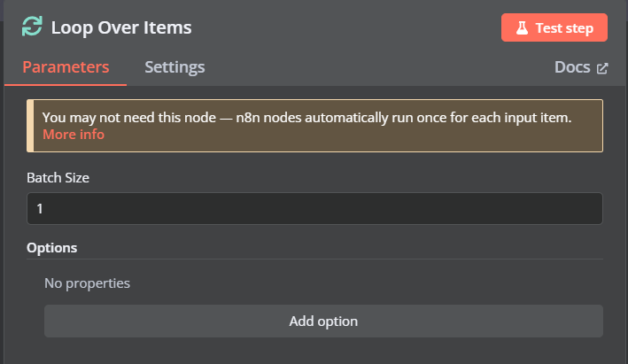
Task: Click the green loop node icon
Action: tap(32, 27)
